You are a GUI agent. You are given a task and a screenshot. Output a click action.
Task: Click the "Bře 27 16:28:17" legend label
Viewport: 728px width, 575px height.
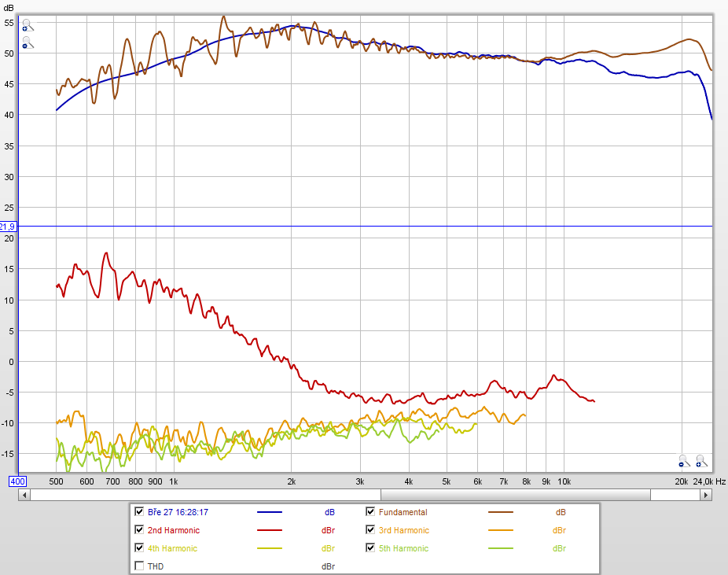point(178,512)
